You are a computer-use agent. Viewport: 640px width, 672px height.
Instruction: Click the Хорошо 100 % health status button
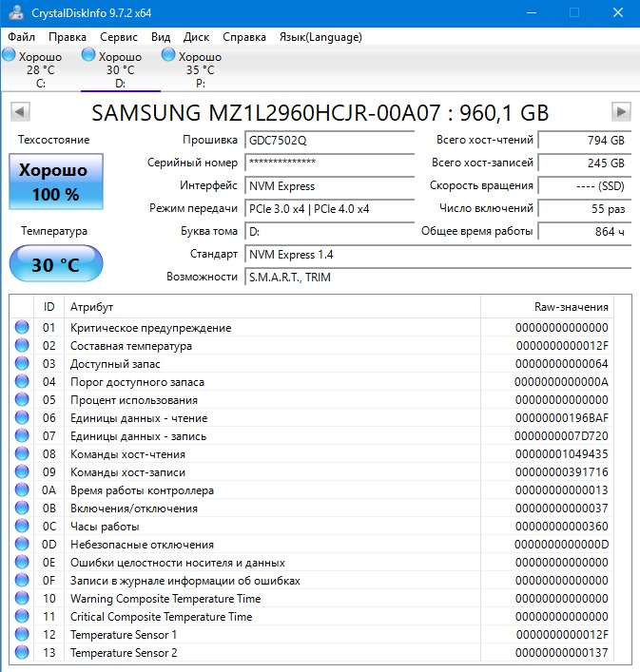(56, 182)
